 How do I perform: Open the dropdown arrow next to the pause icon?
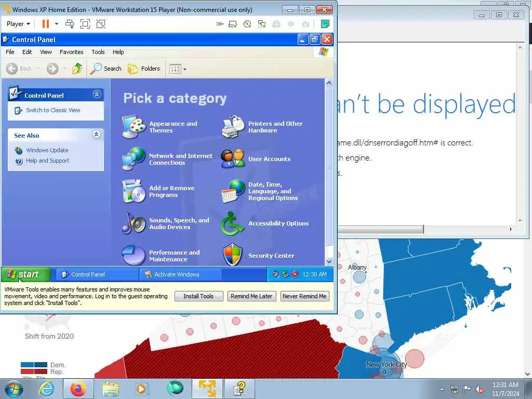pos(57,24)
